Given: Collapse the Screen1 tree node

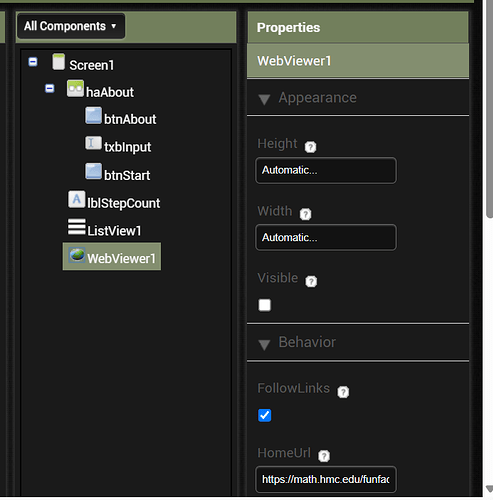Looking at the screenshot, I should coord(33,62).
